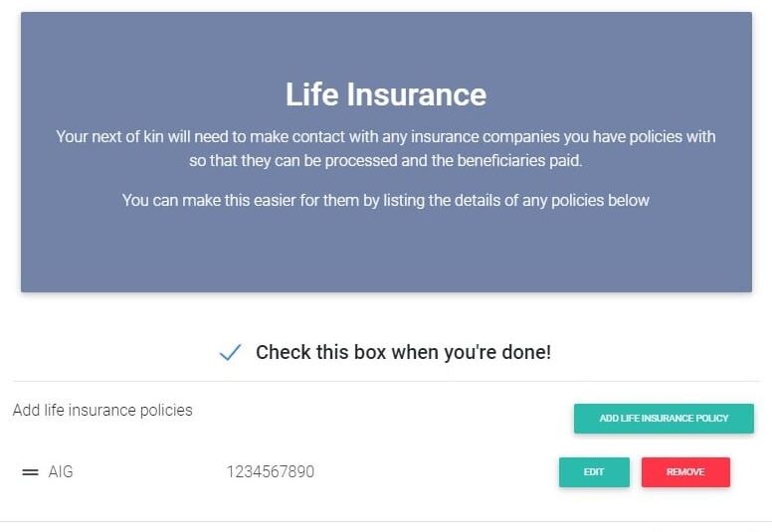Viewport: 772px width, 532px height.
Task: Remove the AIG policy entry
Action: tap(685, 472)
